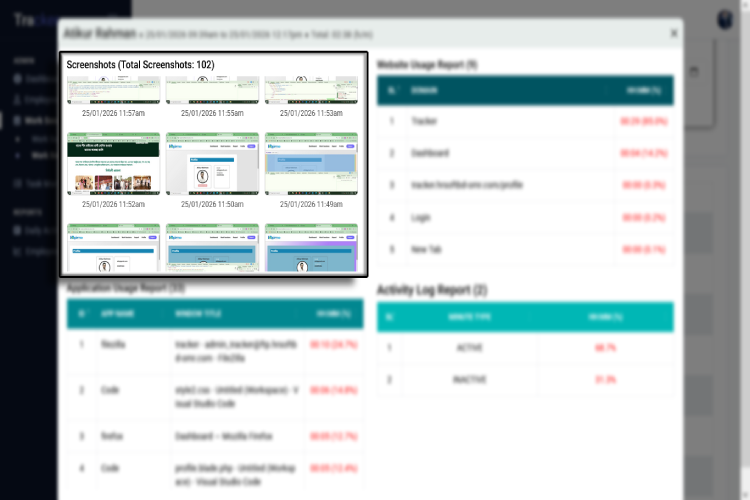The image size is (750, 500).
Task: Select the Tracker row in Website Usage Report
Action: [x=524, y=121]
